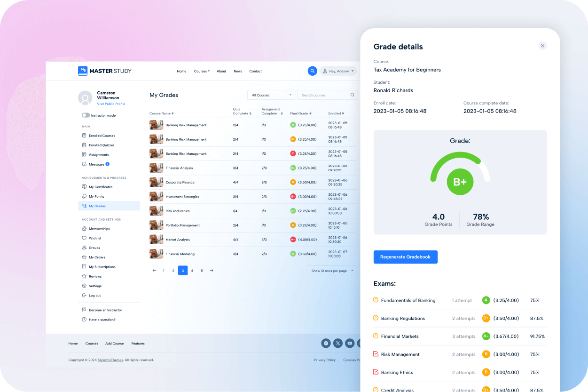Click the Search courses input field
Screen dimensions: 588x392
coord(324,95)
